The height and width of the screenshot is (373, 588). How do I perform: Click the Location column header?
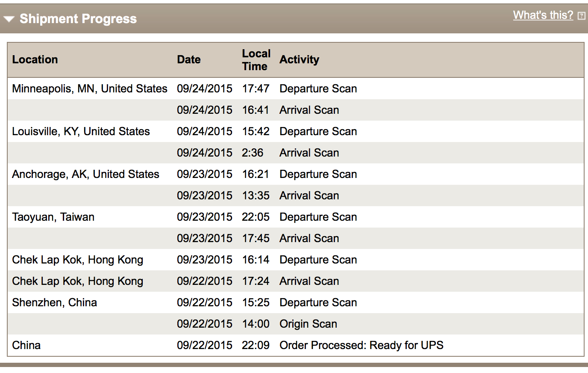[35, 59]
